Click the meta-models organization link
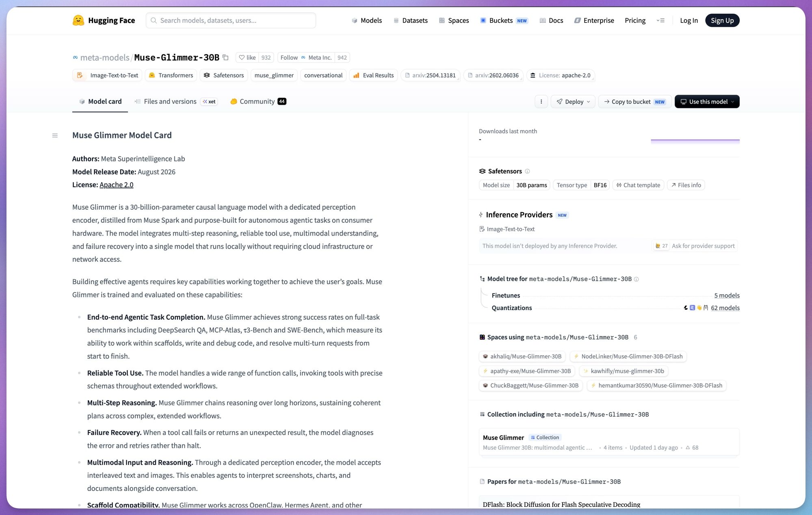 point(105,57)
